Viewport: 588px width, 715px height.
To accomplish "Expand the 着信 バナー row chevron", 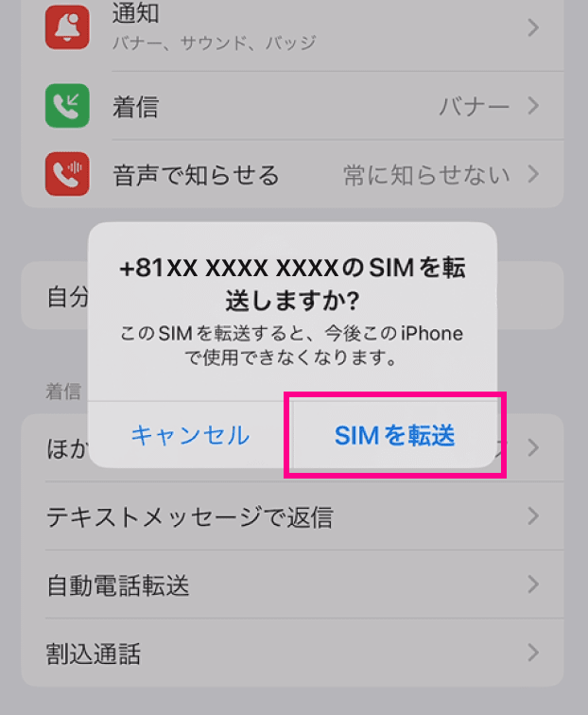I will [533, 106].
